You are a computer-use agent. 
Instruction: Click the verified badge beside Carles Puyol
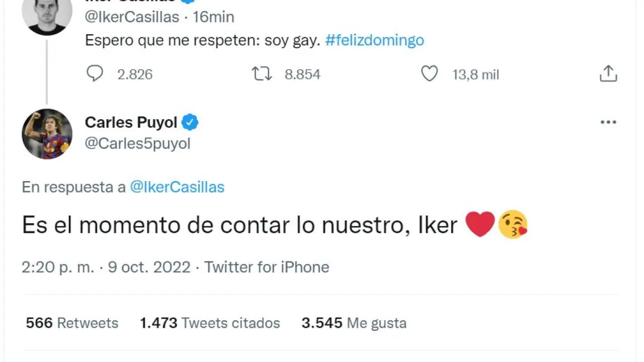[190, 122]
